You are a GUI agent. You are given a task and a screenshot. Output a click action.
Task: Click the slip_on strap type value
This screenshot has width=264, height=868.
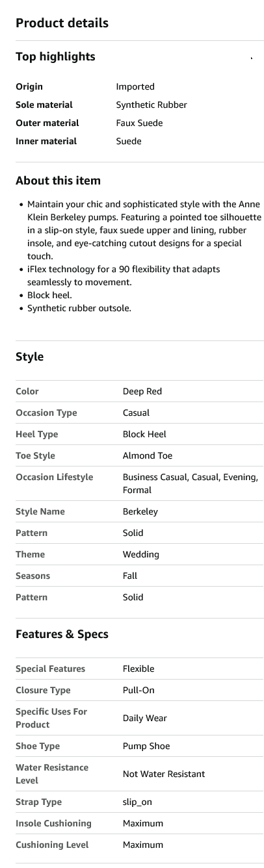coord(137,802)
